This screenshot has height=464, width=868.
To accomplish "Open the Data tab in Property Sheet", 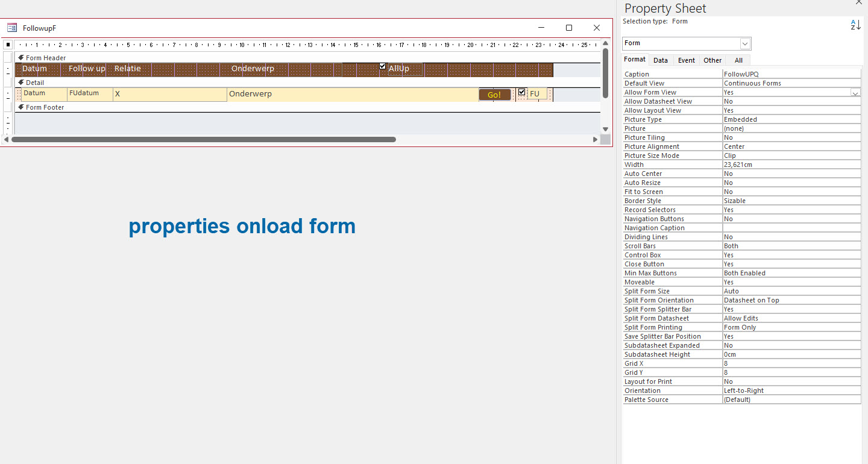I will pyautogui.click(x=660, y=60).
